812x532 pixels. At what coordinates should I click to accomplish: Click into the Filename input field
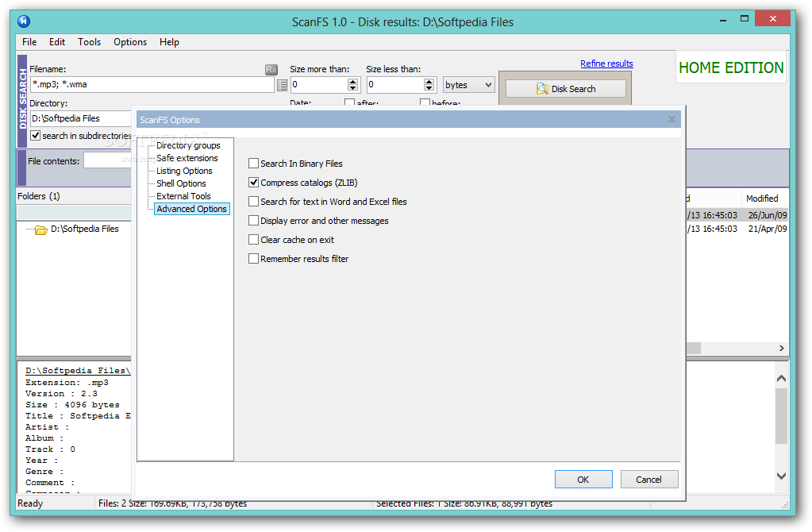(152, 84)
